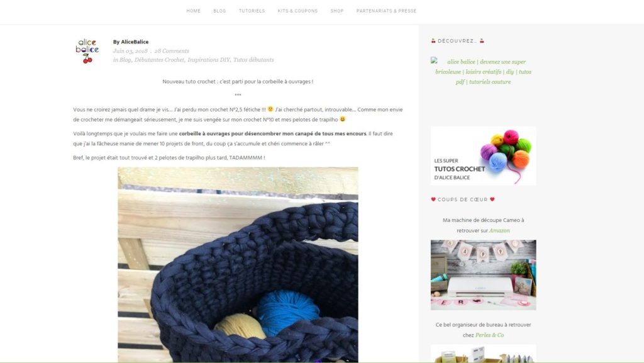
Task: Open the Blog category link under the author
Action: click(125, 60)
